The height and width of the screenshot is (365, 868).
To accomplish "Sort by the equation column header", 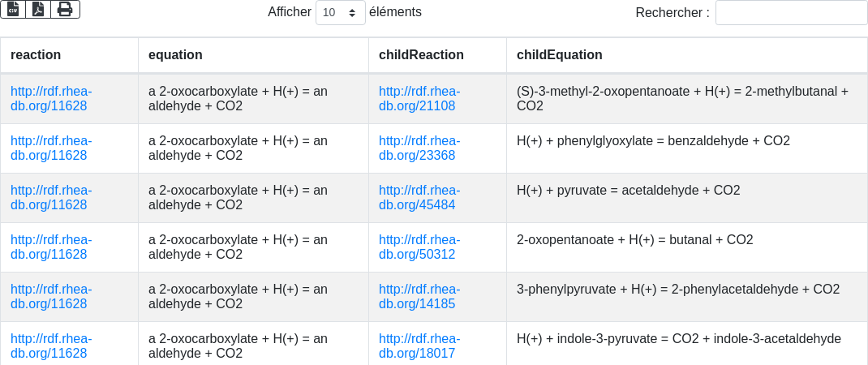I will 175,55.
